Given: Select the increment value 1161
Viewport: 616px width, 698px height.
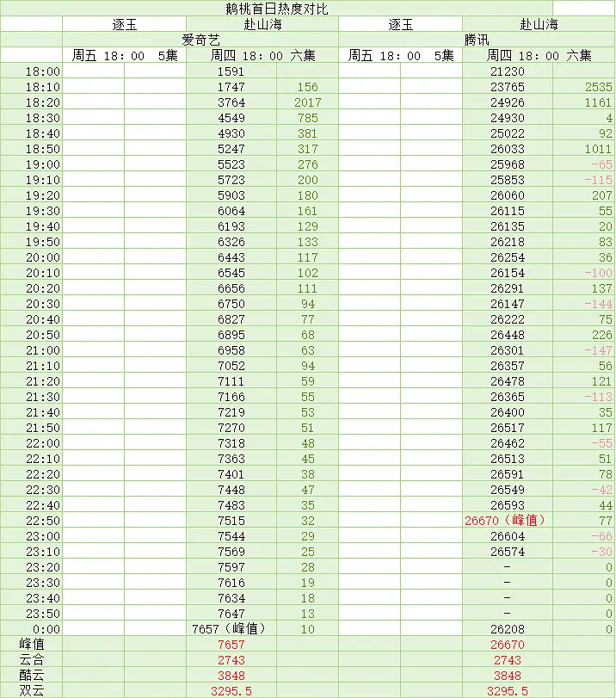Looking at the screenshot, I should (x=599, y=102).
